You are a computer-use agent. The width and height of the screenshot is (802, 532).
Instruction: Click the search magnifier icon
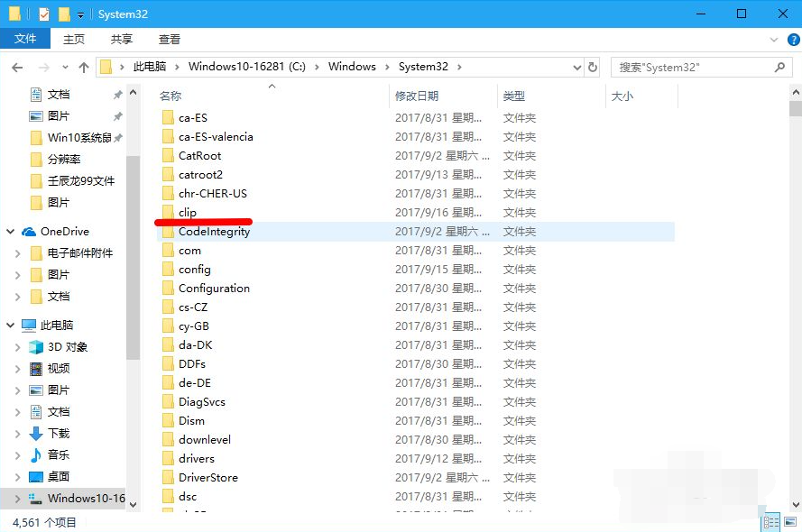pyautogui.click(x=779, y=67)
